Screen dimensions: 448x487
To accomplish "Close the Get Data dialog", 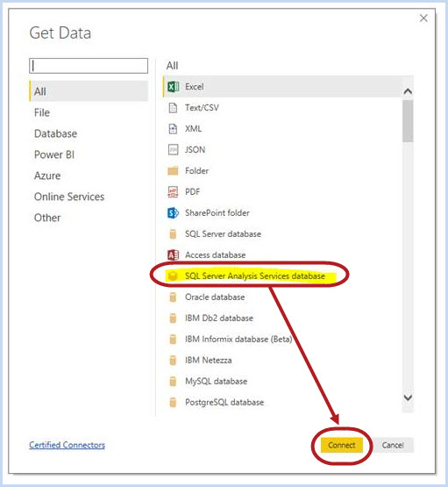I will pyautogui.click(x=423, y=18).
